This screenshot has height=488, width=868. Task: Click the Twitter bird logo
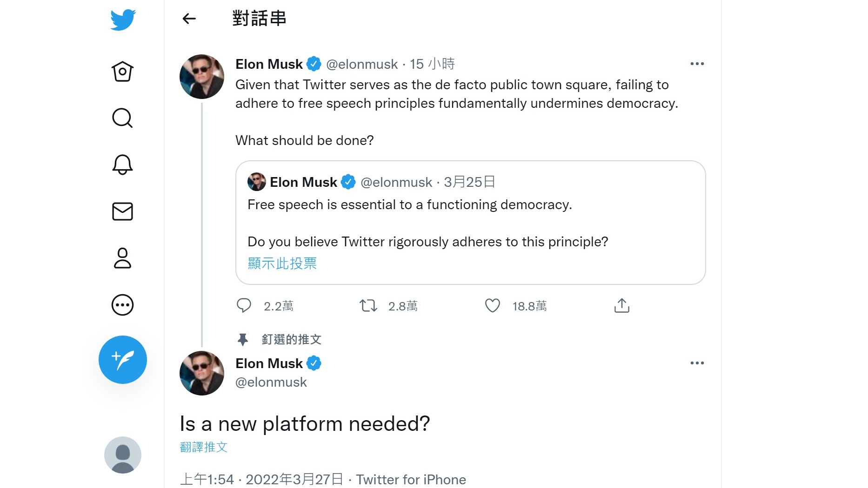coord(123,20)
